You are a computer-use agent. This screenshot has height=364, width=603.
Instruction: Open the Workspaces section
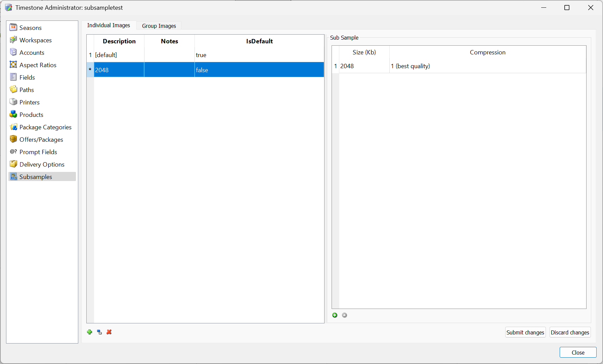(x=42, y=40)
